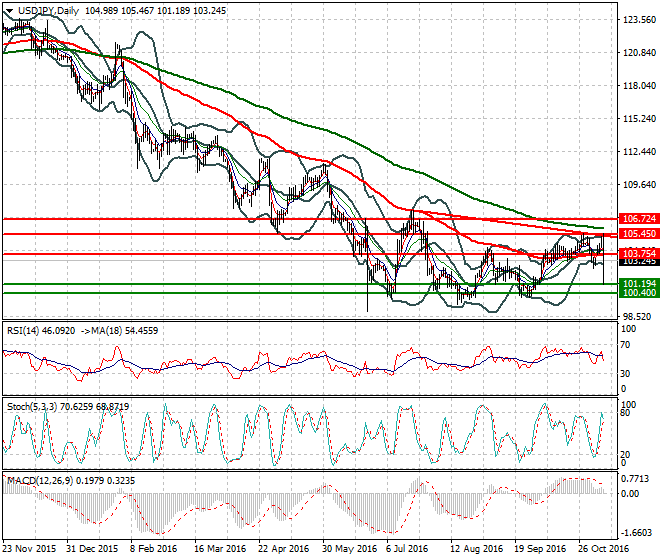Click the 8 Feb 2016 date label
This screenshot has height=560, width=660.
[154, 549]
